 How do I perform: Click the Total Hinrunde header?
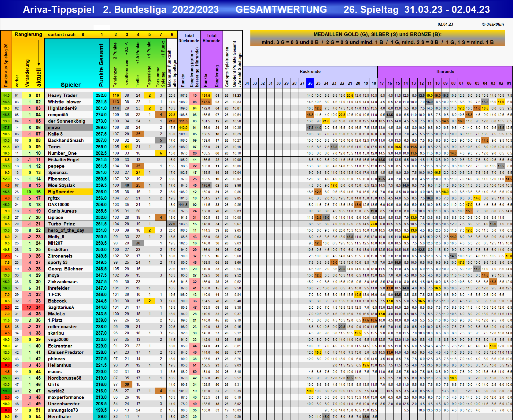212,38
